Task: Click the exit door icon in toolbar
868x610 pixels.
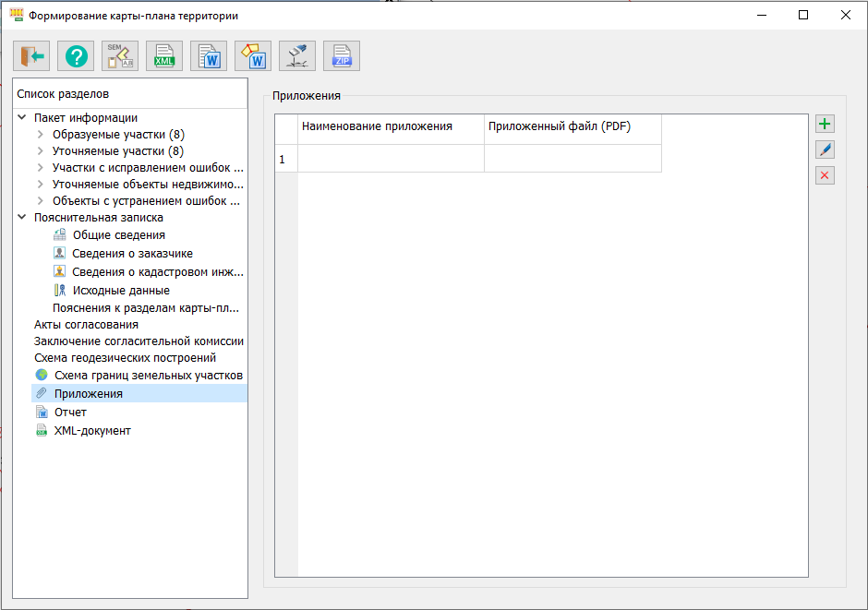Action: pyautogui.click(x=31, y=56)
